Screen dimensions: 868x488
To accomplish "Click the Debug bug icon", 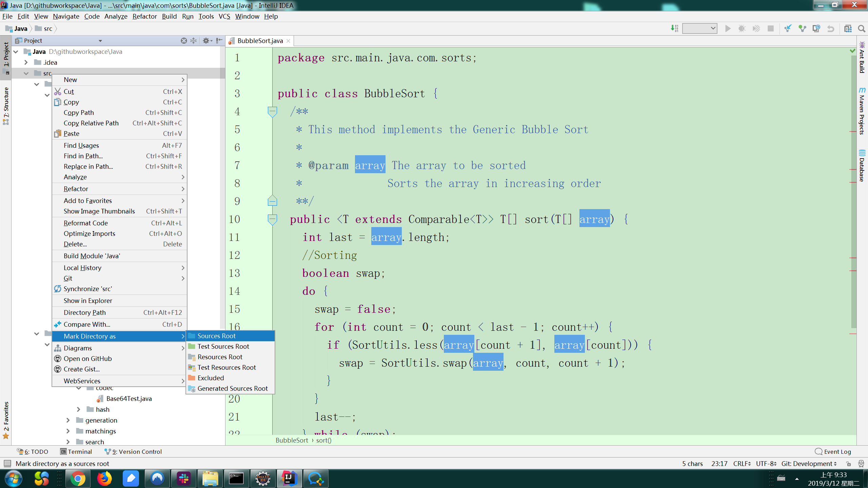I will point(742,29).
